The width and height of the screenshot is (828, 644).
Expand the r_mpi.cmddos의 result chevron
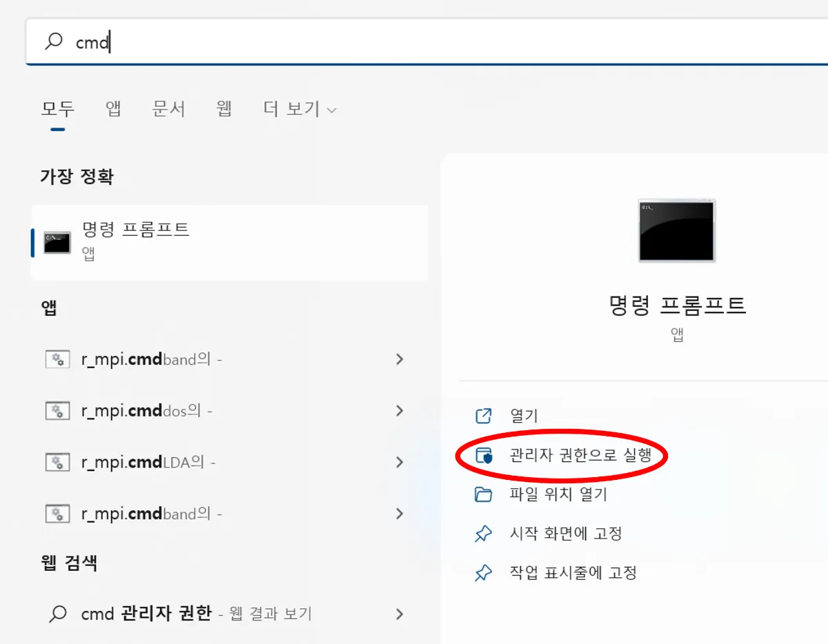[400, 411]
